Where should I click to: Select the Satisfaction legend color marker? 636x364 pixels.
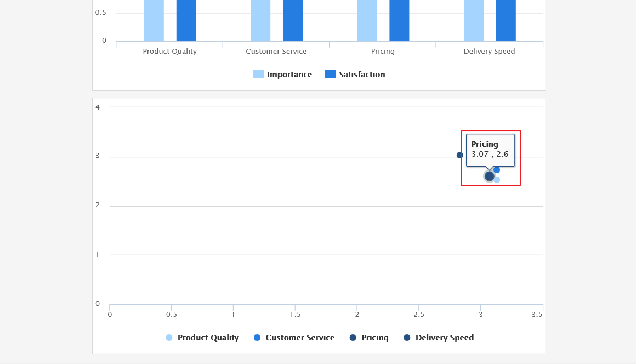(x=330, y=74)
